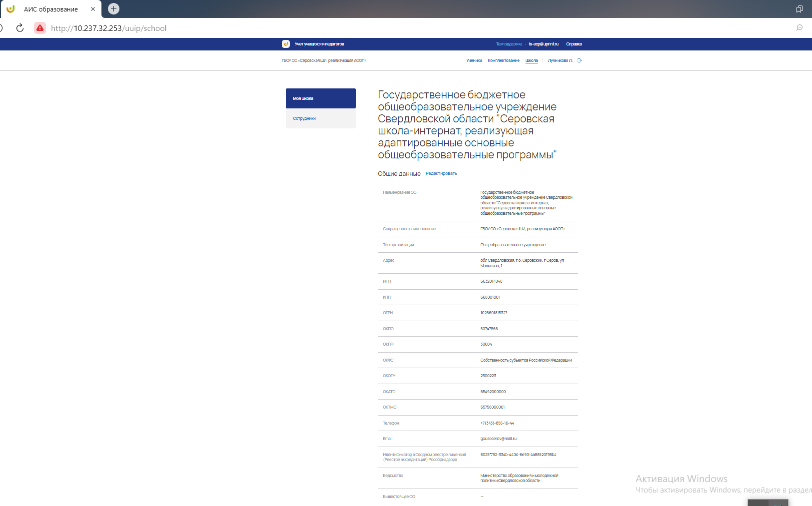The height and width of the screenshot is (506, 812).
Task: Click the logout icon next to Лучникова Л.
Action: (x=580, y=60)
